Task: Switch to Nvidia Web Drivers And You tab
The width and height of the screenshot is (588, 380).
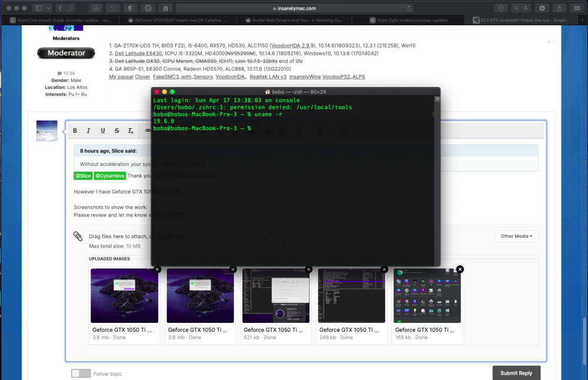Action: (295, 20)
